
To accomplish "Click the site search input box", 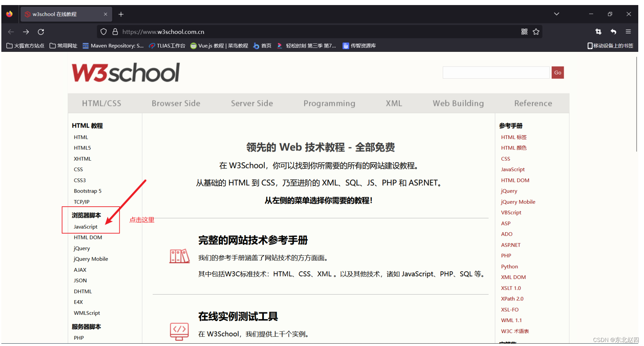I will 496,73.
